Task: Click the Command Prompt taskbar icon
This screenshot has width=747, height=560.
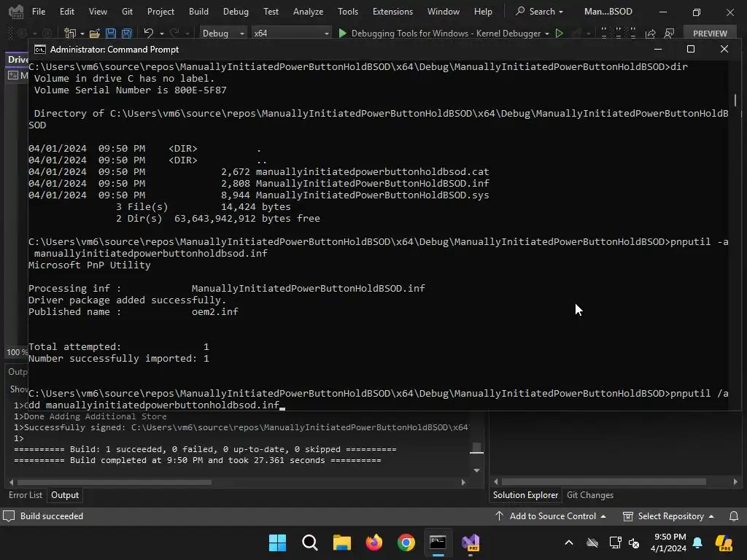Action: coord(438,542)
